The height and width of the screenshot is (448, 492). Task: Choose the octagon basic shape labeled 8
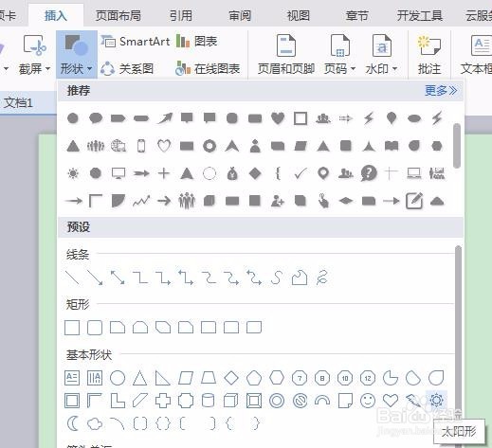(x=322, y=378)
